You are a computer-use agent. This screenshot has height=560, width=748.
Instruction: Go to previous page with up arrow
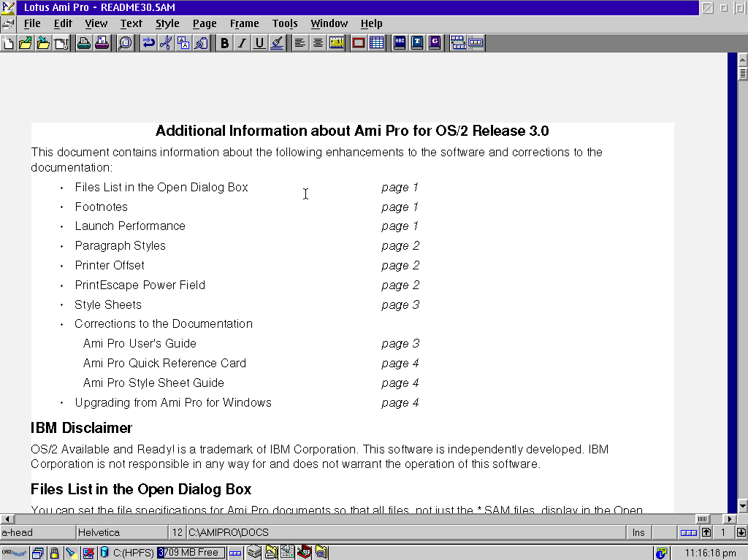(x=706, y=532)
